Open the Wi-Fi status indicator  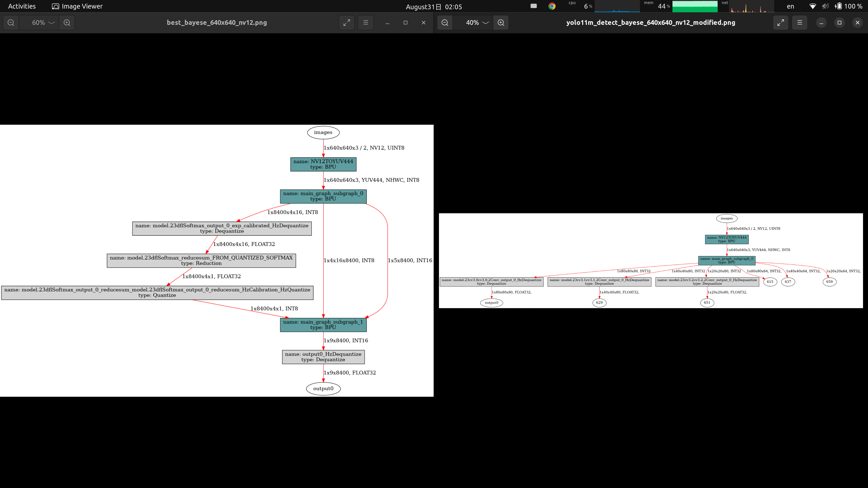812,6
